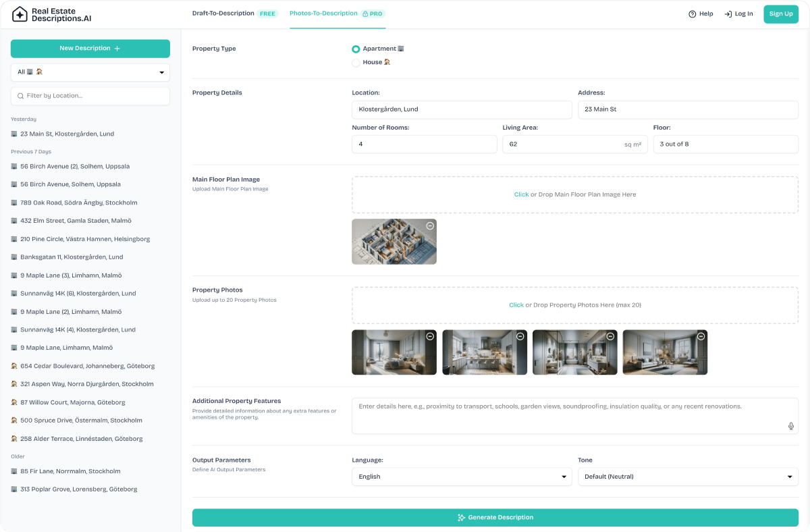The height and width of the screenshot is (532, 810).
Task: Select the Apartment property type
Action: pyautogui.click(x=356, y=49)
